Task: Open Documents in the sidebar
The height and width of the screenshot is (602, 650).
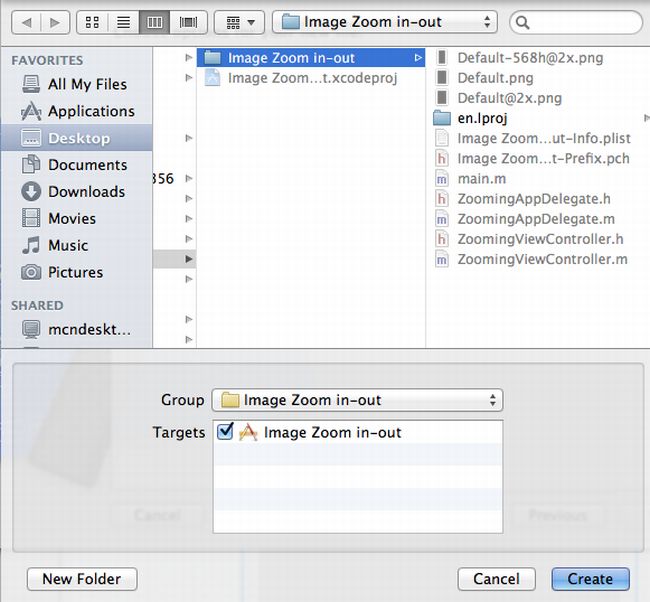Action: pos(75,165)
